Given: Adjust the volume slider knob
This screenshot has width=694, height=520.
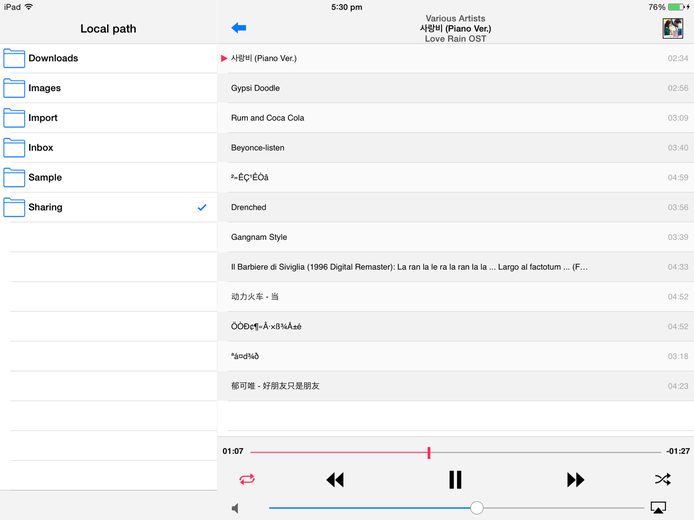Looking at the screenshot, I should [477, 508].
